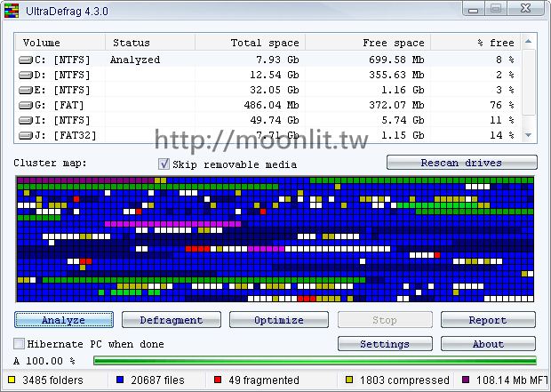Click the 32.05 Gb total space value

275,90
